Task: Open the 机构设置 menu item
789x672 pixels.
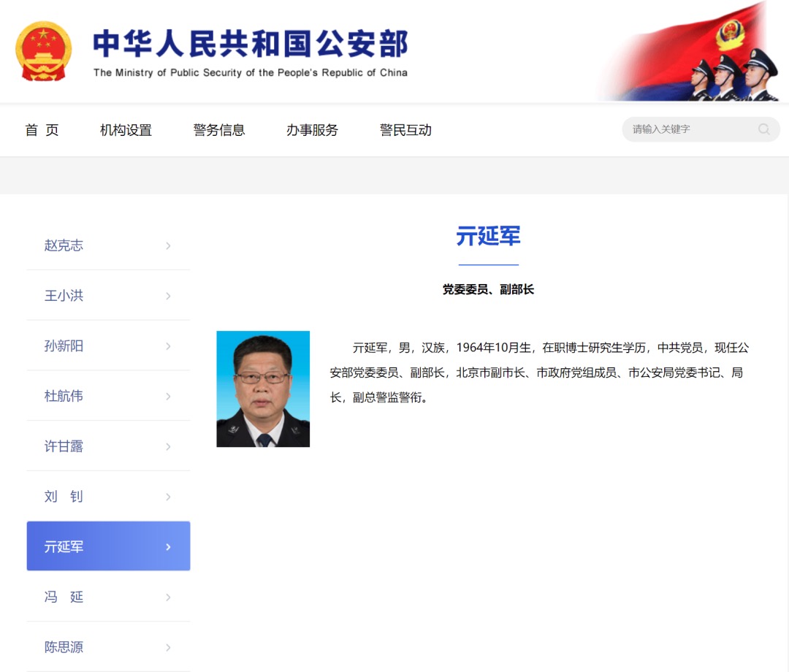Action: coord(126,130)
